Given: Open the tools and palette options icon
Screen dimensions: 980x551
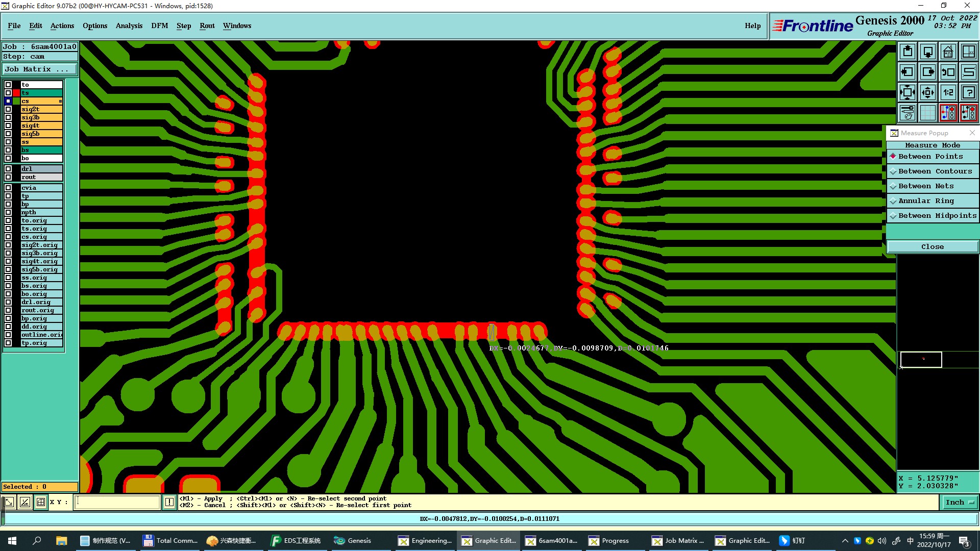Looking at the screenshot, I should pos(908,113).
